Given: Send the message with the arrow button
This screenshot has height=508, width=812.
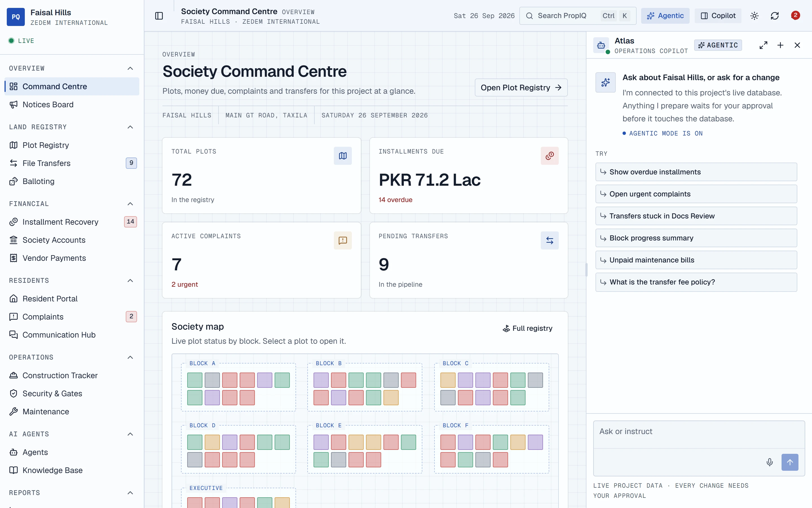Looking at the screenshot, I should coord(790,462).
